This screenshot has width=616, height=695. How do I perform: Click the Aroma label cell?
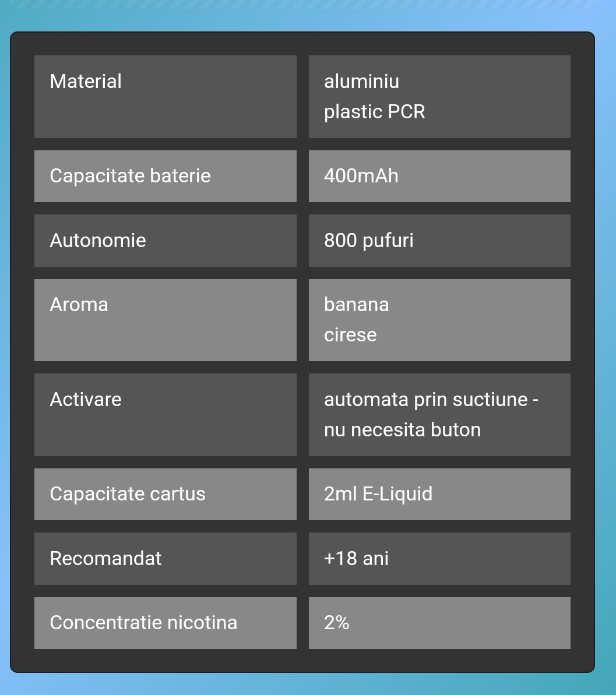(x=166, y=320)
